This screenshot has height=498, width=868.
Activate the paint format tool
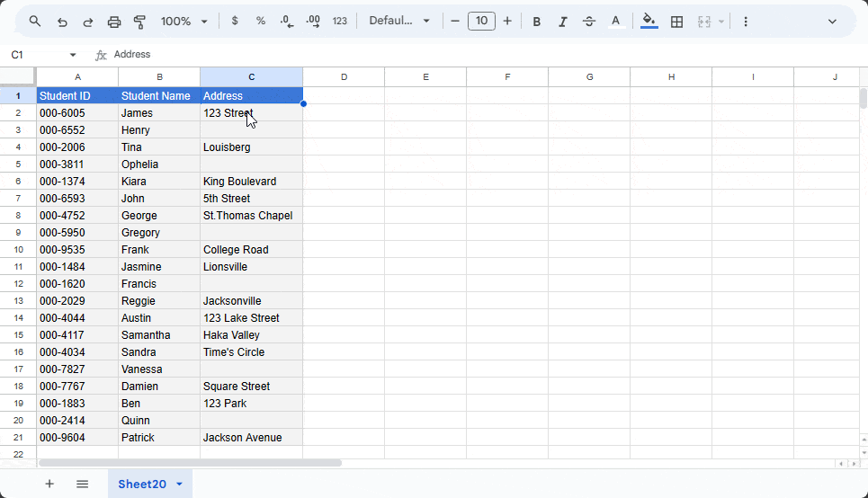click(x=139, y=22)
